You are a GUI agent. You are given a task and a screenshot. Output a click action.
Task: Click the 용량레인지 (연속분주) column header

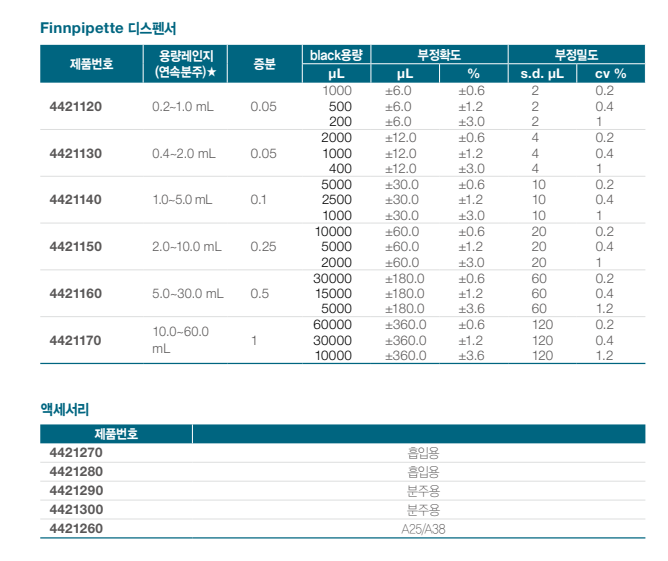[x=186, y=64]
